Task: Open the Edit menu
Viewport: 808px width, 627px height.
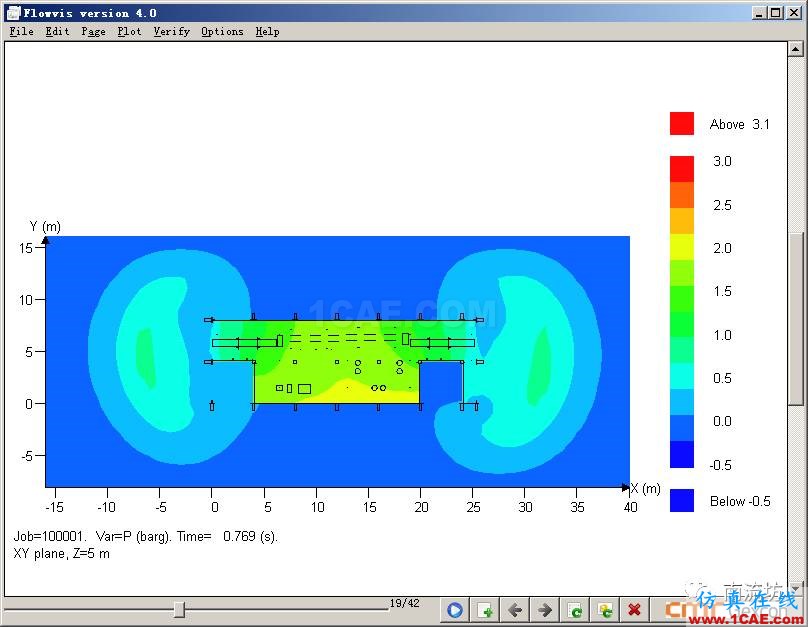Action: pyautogui.click(x=57, y=31)
